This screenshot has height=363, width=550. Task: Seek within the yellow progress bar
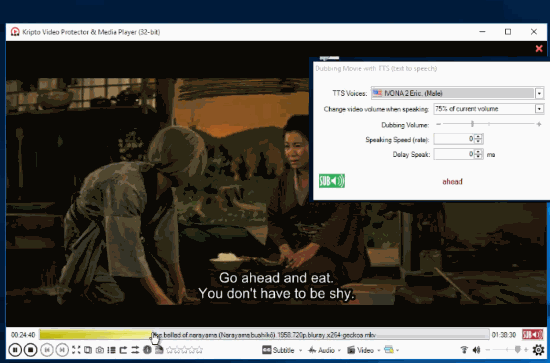click(95, 335)
